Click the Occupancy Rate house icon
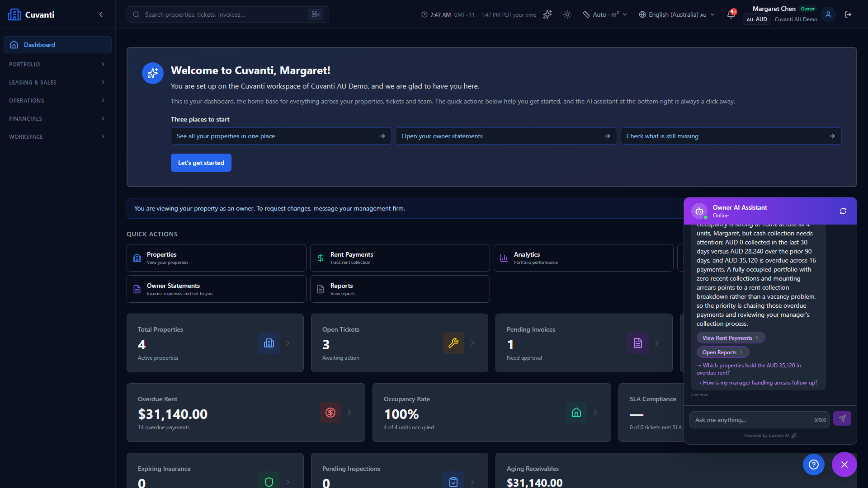The width and height of the screenshot is (868, 488). [x=576, y=413]
